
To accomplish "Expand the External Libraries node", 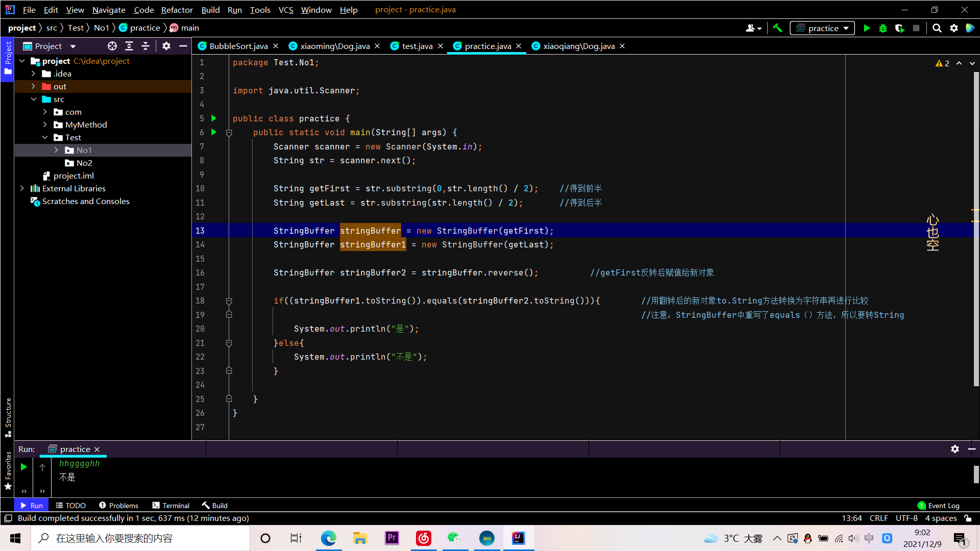I will pyautogui.click(x=22, y=188).
